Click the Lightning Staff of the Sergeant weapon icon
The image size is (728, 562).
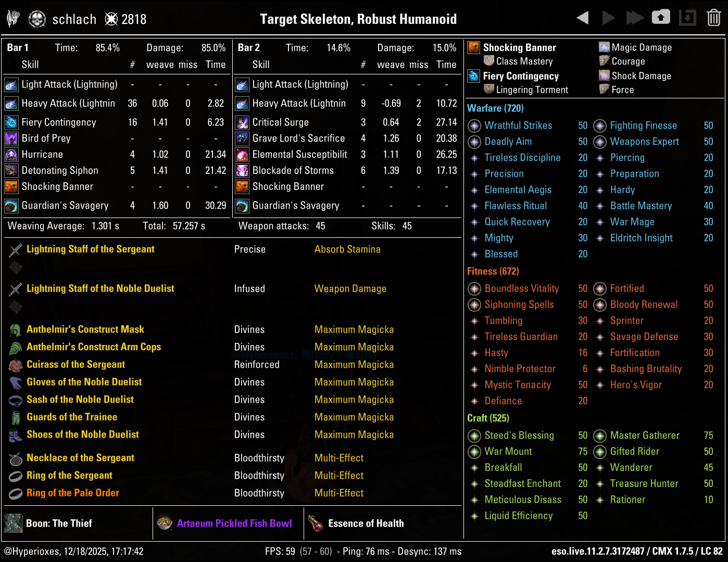click(x=15, y=249)
